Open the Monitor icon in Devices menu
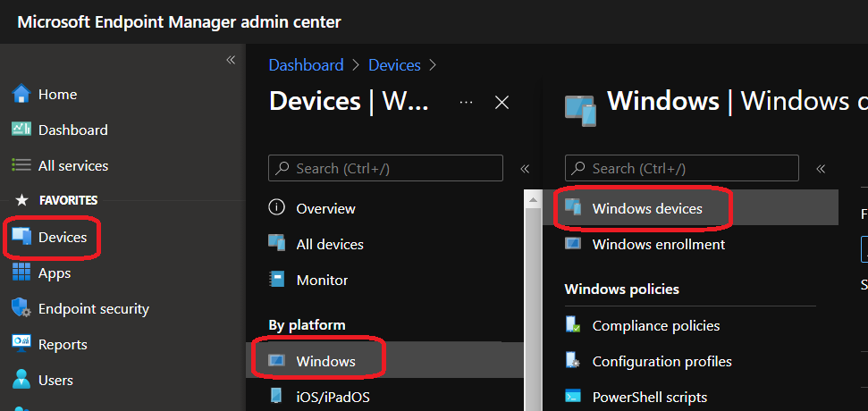The image size is (868, 411). pyautogui.click(x=277, y=280)
